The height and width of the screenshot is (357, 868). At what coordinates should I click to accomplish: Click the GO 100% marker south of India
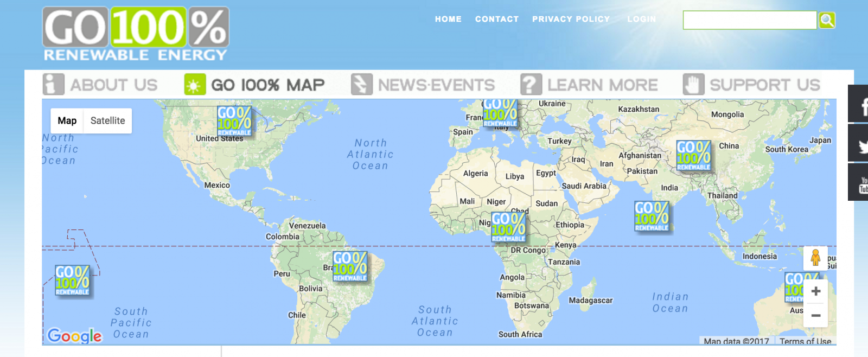652,216
